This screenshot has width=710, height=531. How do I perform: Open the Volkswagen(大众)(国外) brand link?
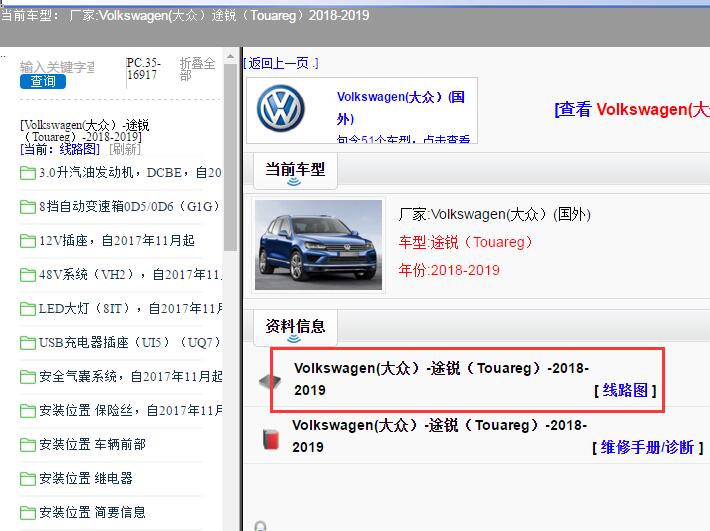click(x=401, y=108)
